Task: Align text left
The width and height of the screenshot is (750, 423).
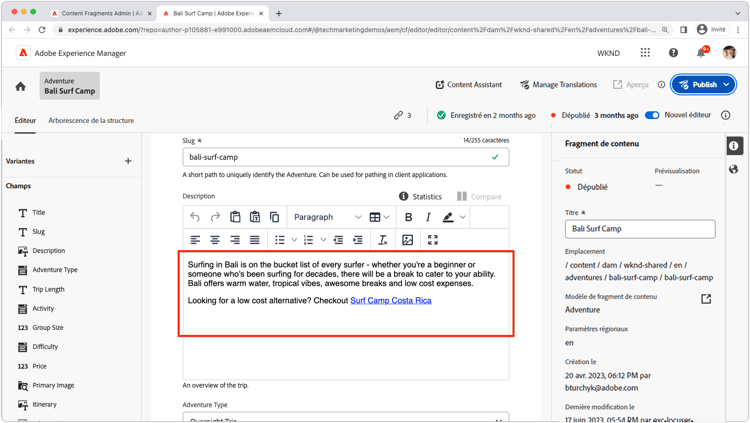Action: tap(195, 240)
